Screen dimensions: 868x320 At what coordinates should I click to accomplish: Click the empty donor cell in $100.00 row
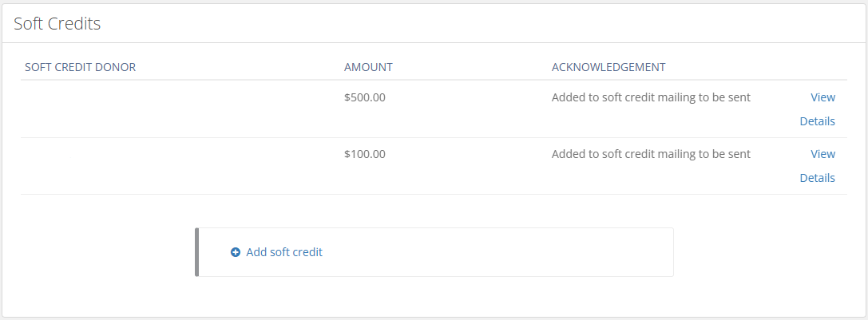[x=180, y=165]
